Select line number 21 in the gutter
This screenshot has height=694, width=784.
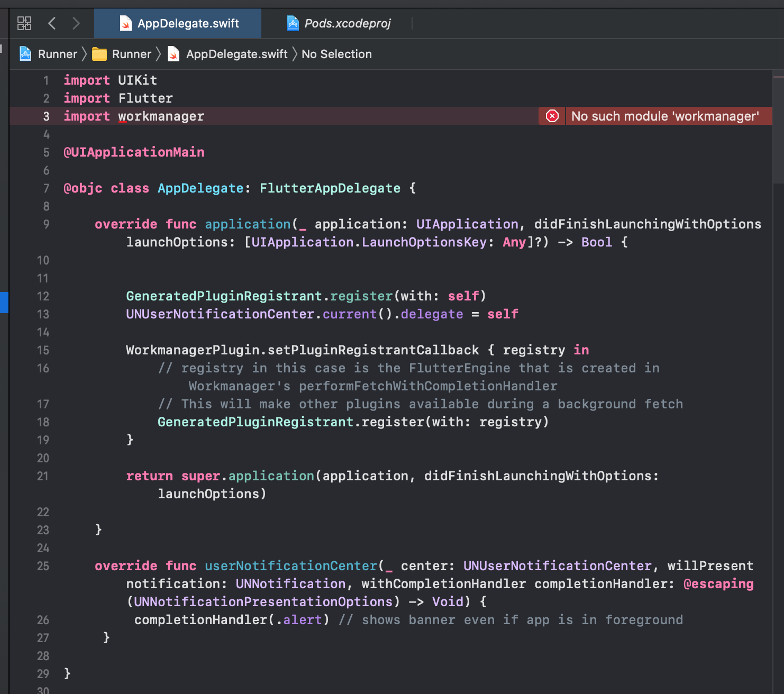click(x=43, y=476)
